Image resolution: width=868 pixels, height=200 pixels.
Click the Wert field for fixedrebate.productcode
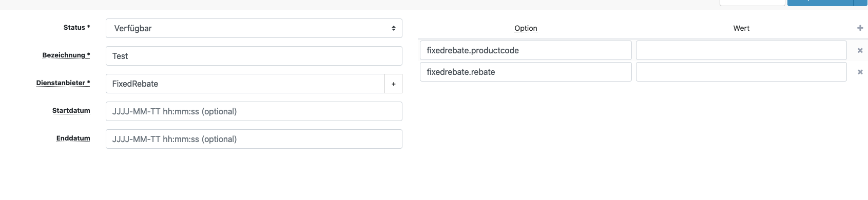pos(741,50)
